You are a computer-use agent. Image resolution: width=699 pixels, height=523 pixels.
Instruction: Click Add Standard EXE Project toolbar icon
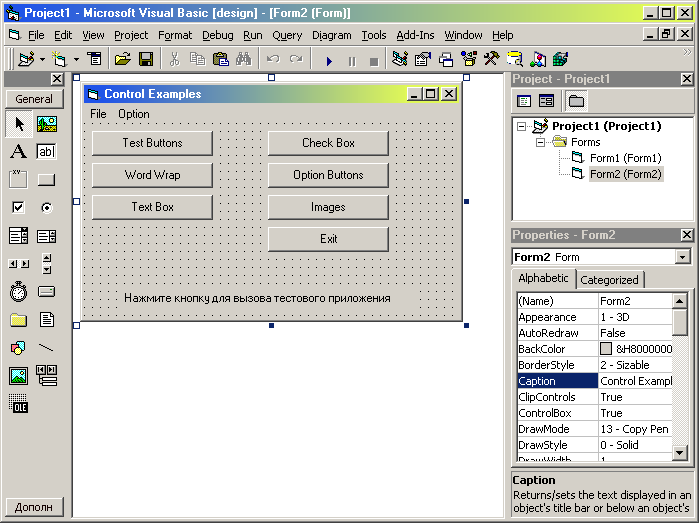[x=26, y=59]
